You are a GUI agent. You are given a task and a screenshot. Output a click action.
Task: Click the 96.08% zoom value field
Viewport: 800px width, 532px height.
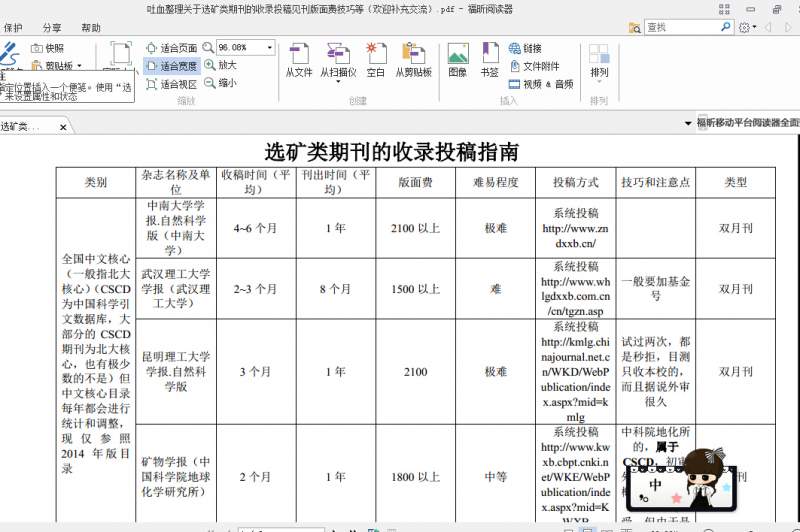[240, 47]
